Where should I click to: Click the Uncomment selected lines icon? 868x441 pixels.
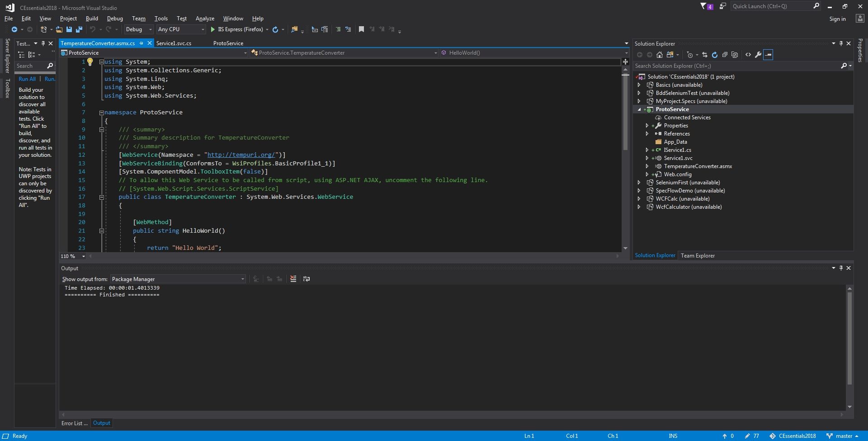pyautogui.click(x=348, y=29)
